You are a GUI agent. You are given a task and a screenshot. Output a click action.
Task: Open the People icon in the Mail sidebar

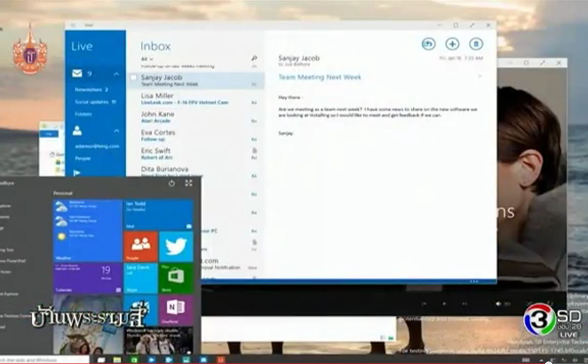[x=77, y=131]
